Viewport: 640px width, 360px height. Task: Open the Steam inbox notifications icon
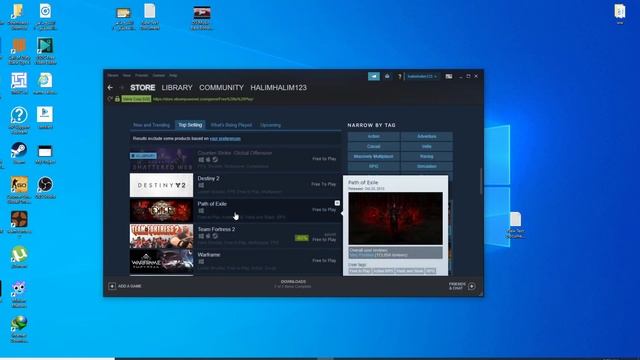387,76
